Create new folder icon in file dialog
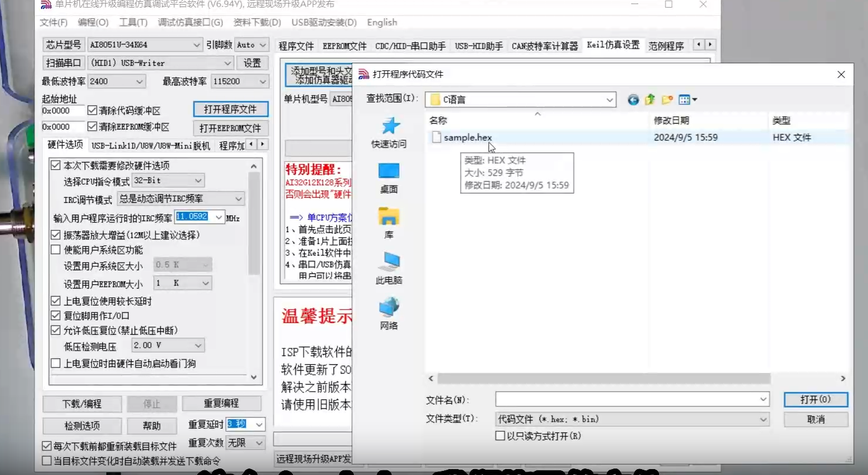This screenshot has width=868, height=475. (667, 100)
